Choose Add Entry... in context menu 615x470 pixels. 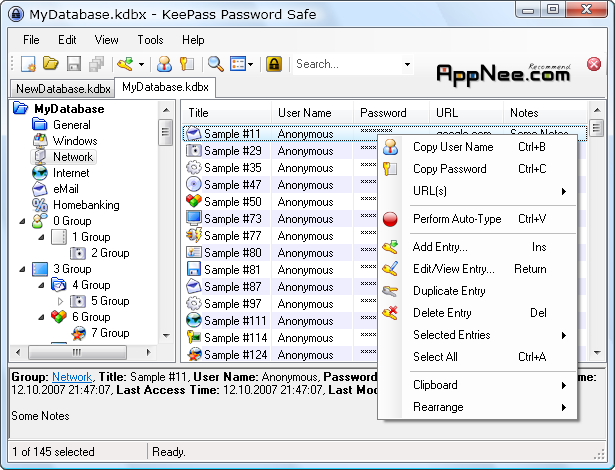[479, 247]
